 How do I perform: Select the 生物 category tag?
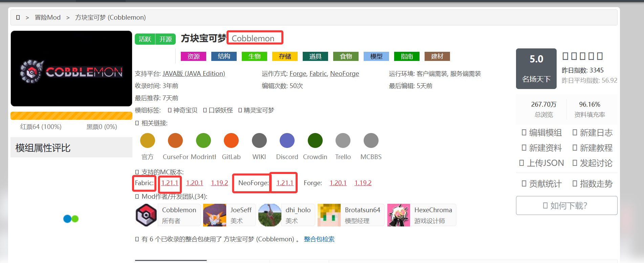point(254,56)
